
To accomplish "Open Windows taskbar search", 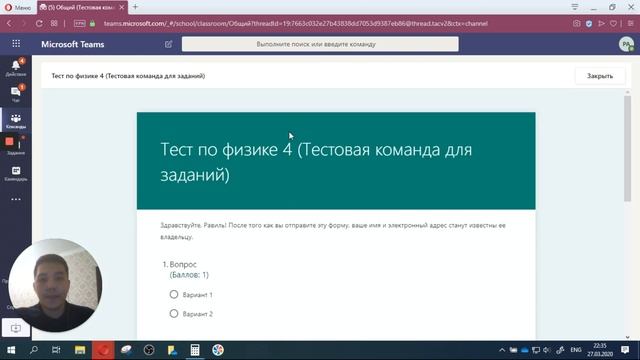I will click(34, 350).
